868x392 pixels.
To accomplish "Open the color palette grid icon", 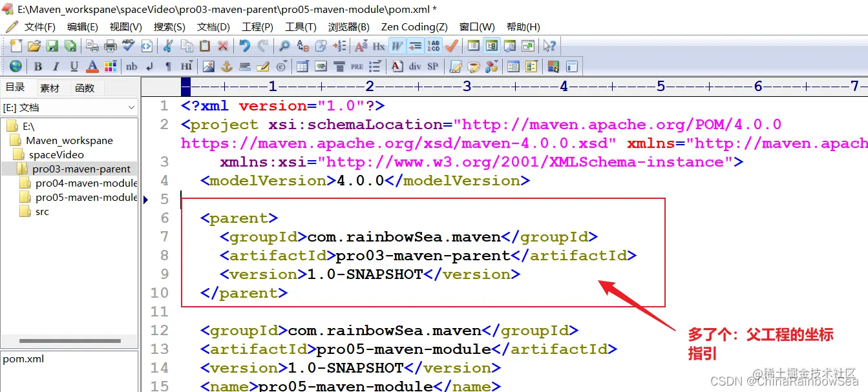I will pyautogui.click(x=110, y=66).
